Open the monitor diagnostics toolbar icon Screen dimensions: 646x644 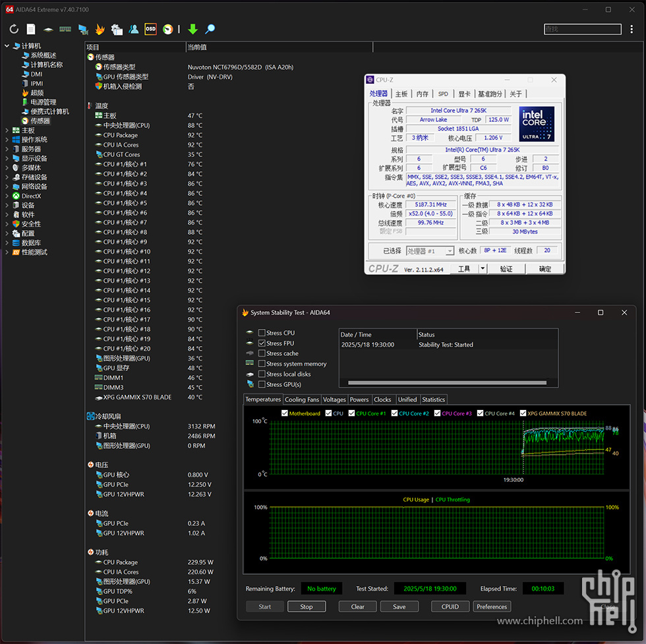click(83, 29)
